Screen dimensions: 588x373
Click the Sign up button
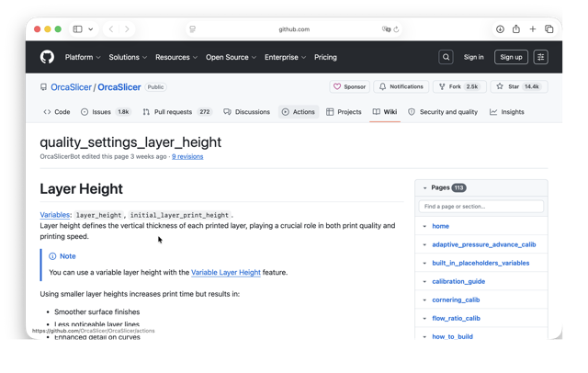click(511, 57)
